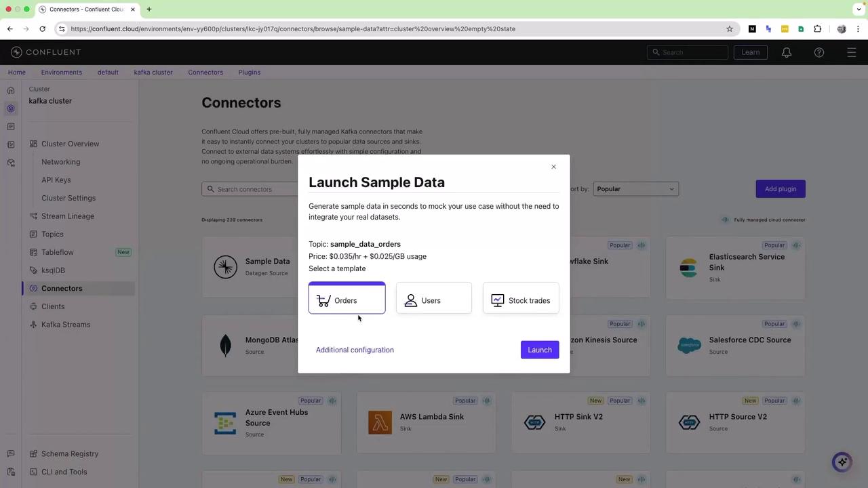
Task: Expand the Sort by Popular dropdown
Action: coord(635,189)
